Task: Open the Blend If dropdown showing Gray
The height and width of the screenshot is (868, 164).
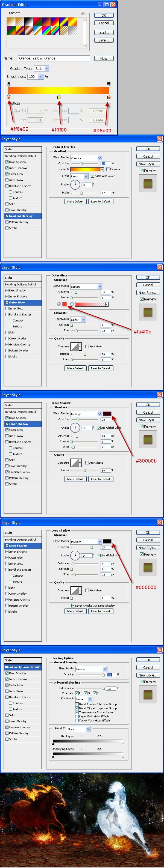Action: pos(79,729)
